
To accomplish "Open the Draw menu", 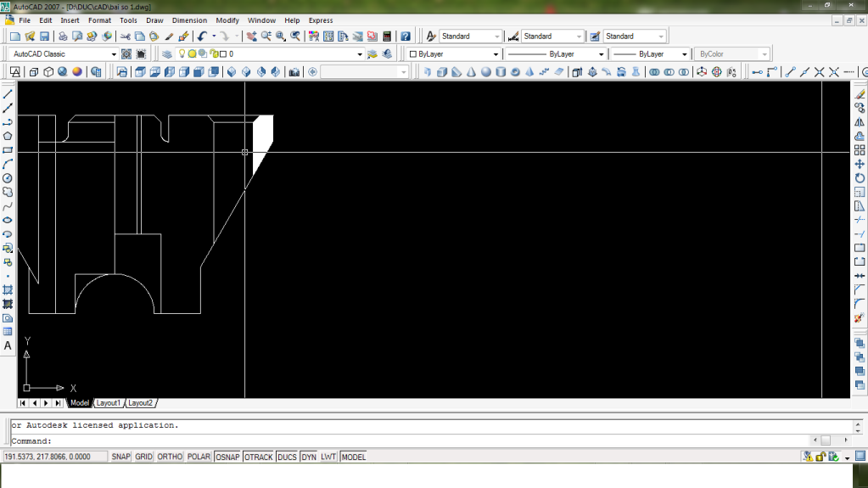I will point(154,20).
